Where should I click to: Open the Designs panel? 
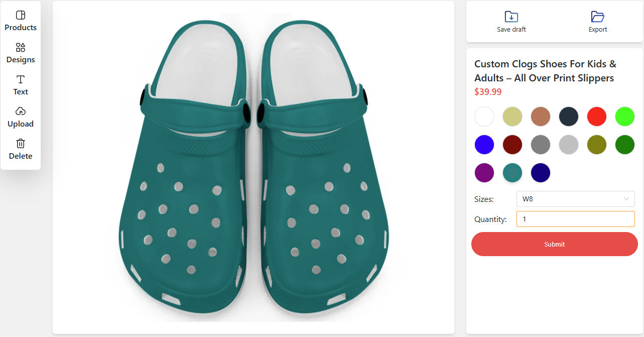20,52
